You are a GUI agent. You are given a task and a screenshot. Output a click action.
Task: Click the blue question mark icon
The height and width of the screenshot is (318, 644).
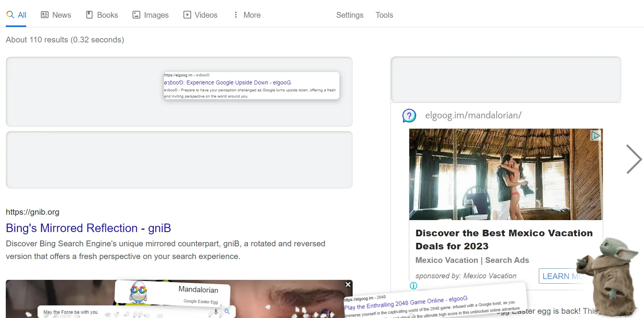tap(409, 115)
